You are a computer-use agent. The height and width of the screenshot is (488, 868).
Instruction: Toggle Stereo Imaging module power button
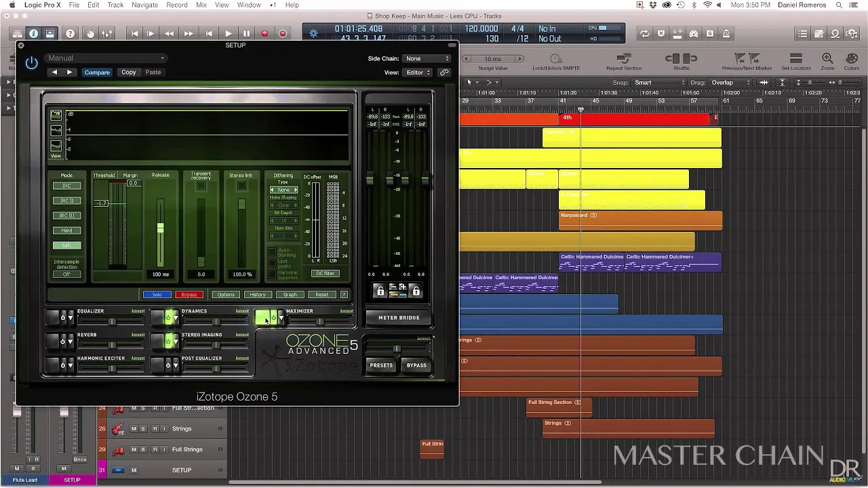(x=168, y=341)
